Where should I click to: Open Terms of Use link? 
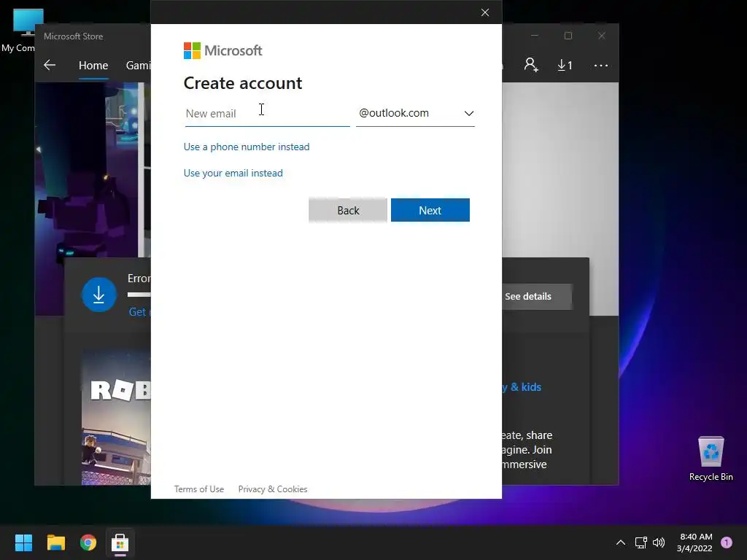pyautogui.click(x=198, y=489)
